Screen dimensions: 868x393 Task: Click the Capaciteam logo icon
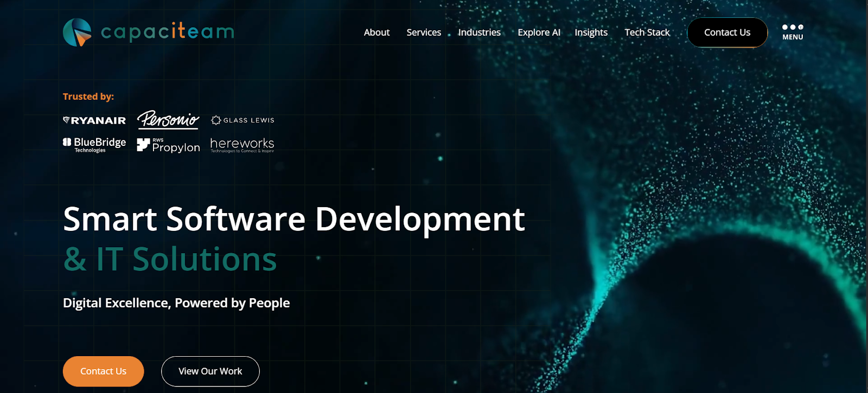click(x=77, y=33)
